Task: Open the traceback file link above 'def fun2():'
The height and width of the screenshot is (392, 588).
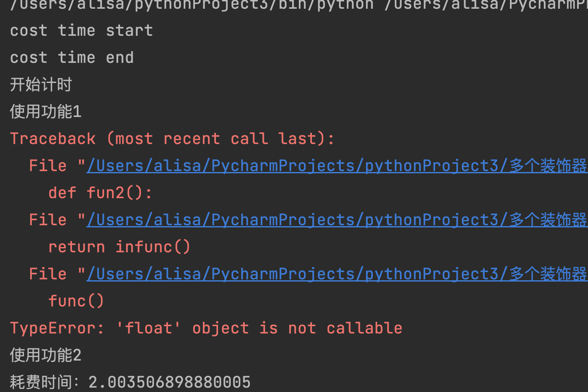Action: point(337,166)
